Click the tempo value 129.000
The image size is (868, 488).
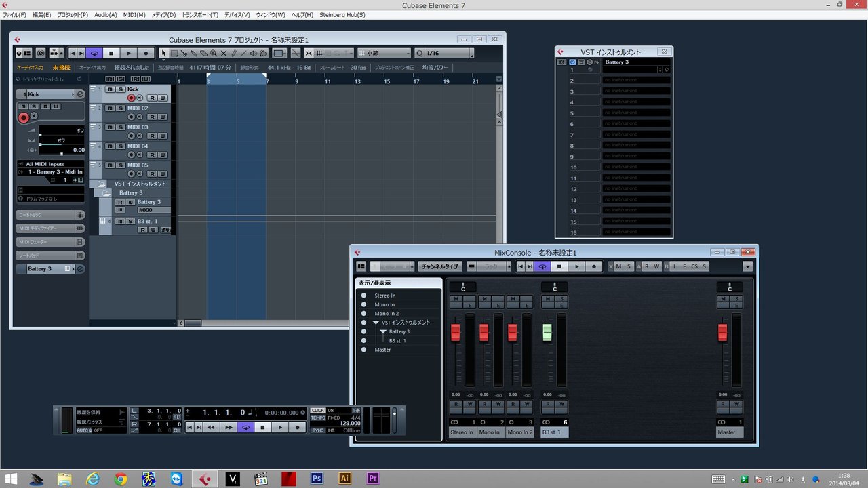(351, 424)
